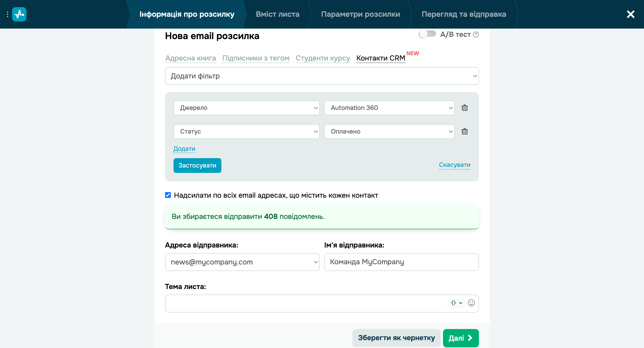Open the Додати фільтр dropdown

click(x=322, y=76)
